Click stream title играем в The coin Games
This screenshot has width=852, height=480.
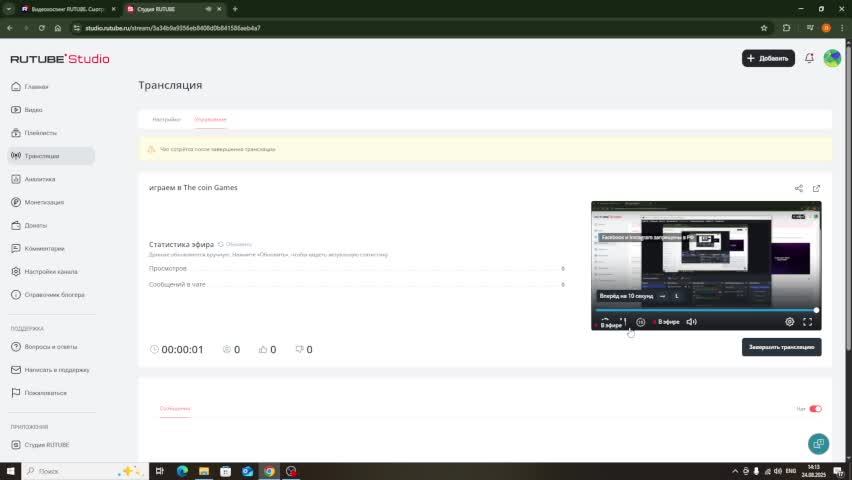(x=193, y=188)
